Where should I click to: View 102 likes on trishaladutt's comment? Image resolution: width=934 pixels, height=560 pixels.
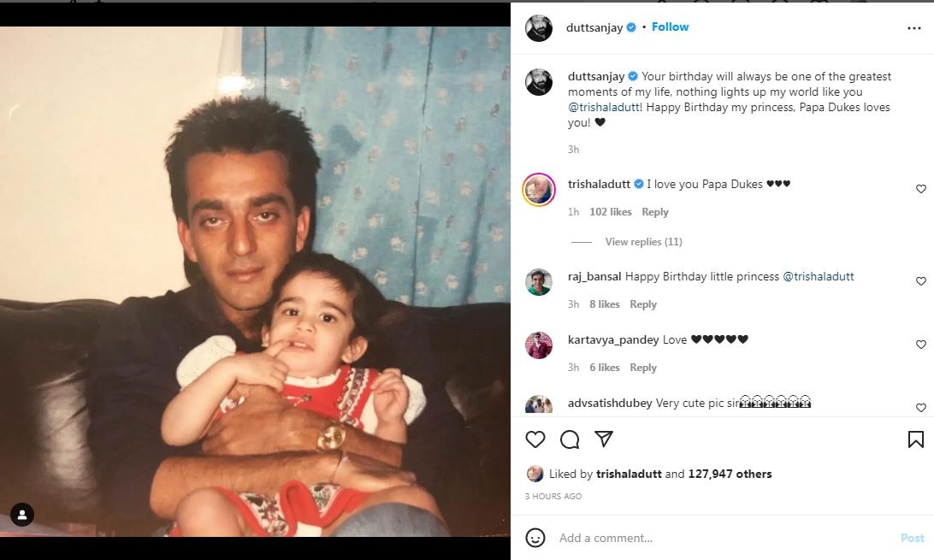[611, 212]
